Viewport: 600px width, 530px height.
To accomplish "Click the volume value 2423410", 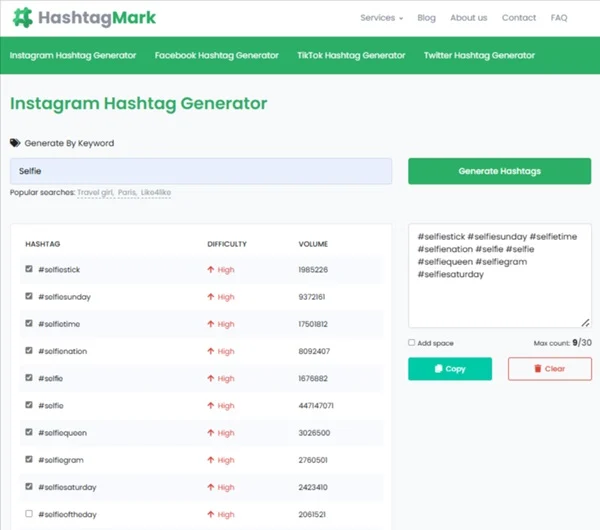I will (x=313, y=487).
